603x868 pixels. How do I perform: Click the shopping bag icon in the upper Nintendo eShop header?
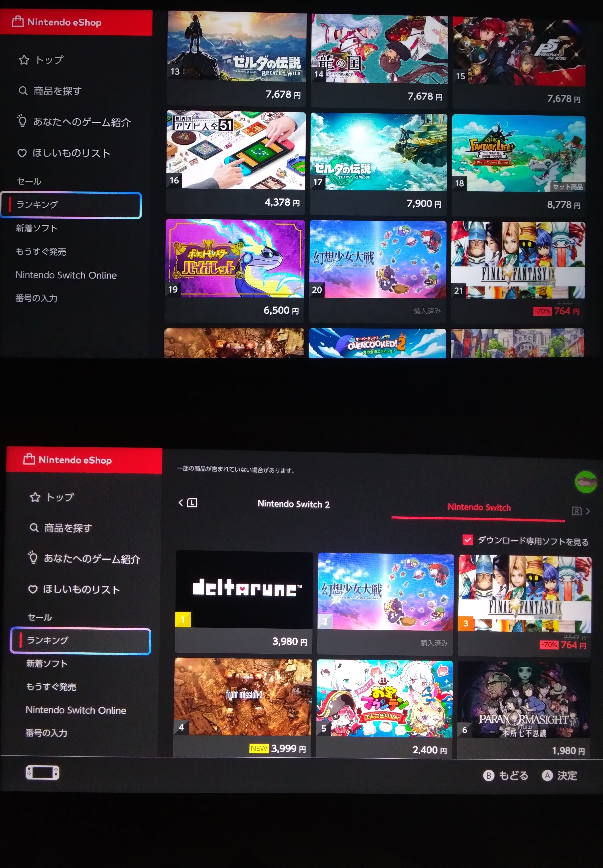click(x=18, y=22)
